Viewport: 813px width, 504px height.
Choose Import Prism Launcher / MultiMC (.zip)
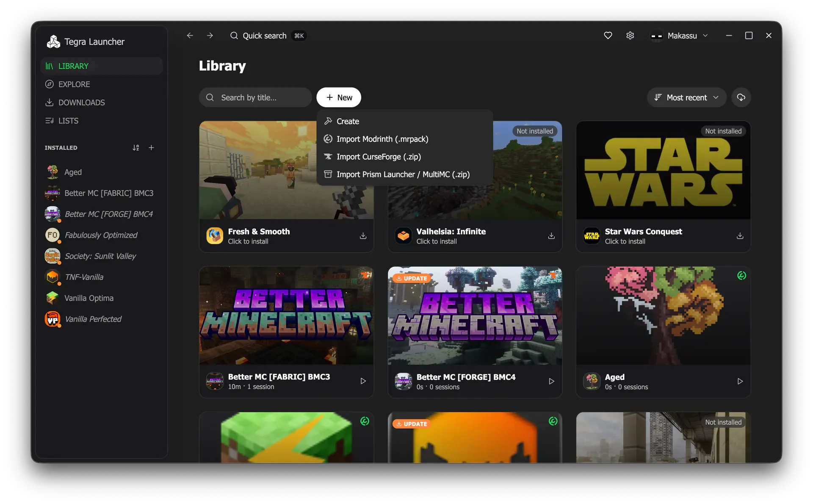pos(404,174)
